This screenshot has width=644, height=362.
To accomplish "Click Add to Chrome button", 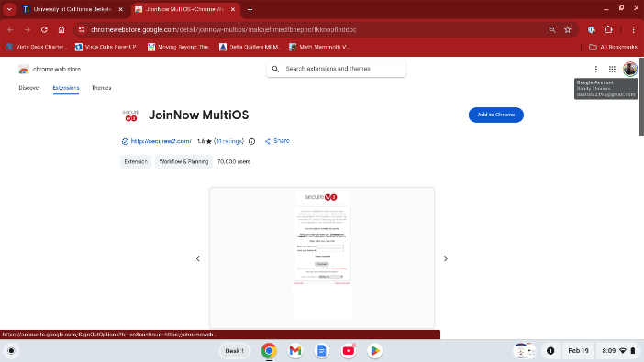I will [495, 115].
